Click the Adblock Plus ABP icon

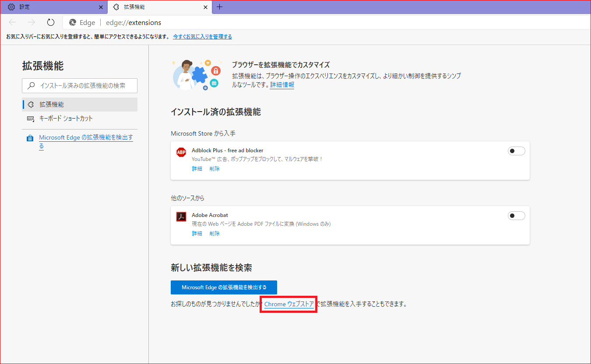coord(181,152)
